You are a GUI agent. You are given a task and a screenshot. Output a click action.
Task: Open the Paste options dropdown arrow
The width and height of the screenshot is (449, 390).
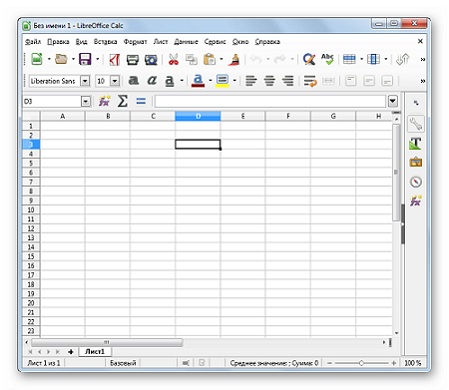tap(222, 60)
